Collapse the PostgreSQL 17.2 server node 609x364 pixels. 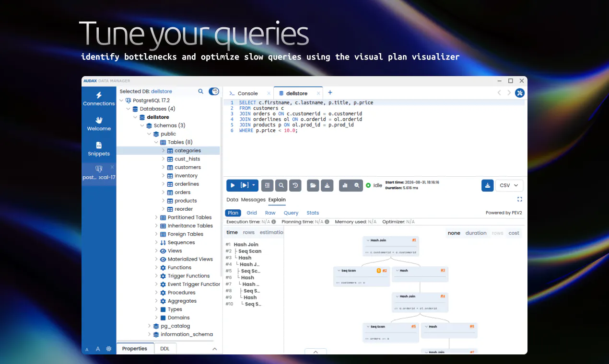[121, 101]
